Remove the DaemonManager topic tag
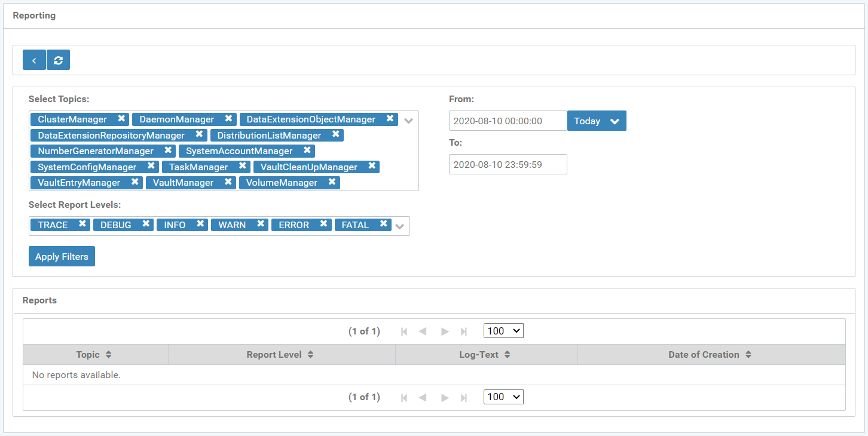868x436 pixels. [x=228, y=119]
